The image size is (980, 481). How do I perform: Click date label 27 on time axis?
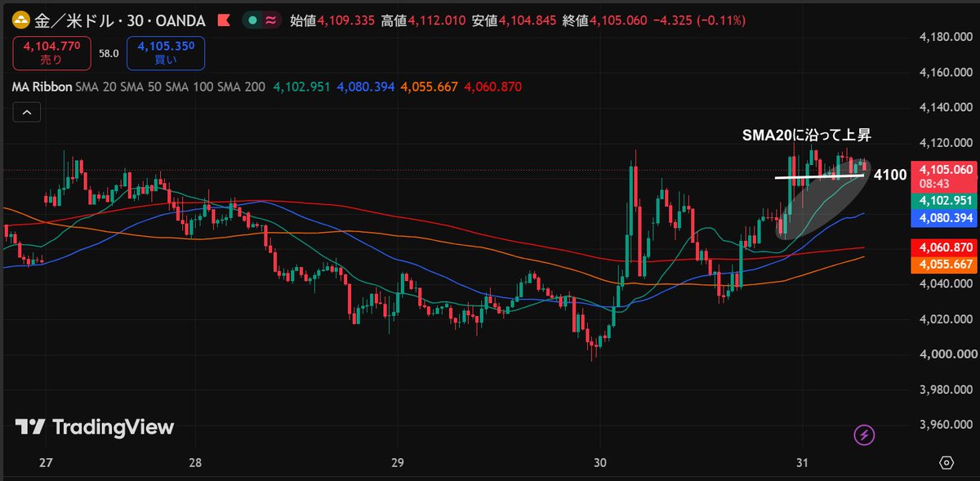pos(46,463)
